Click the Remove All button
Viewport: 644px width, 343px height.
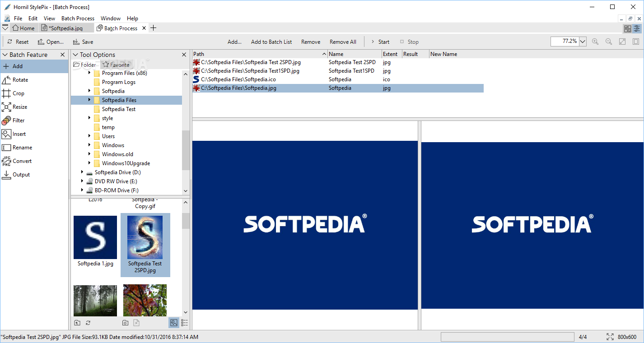tap(343, 42)
